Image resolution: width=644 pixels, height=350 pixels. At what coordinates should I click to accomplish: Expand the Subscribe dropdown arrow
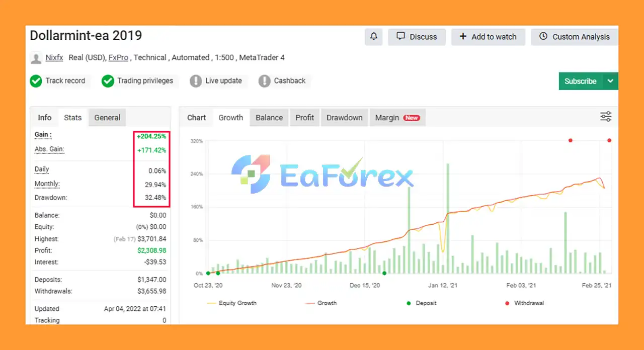pos(611,81)
